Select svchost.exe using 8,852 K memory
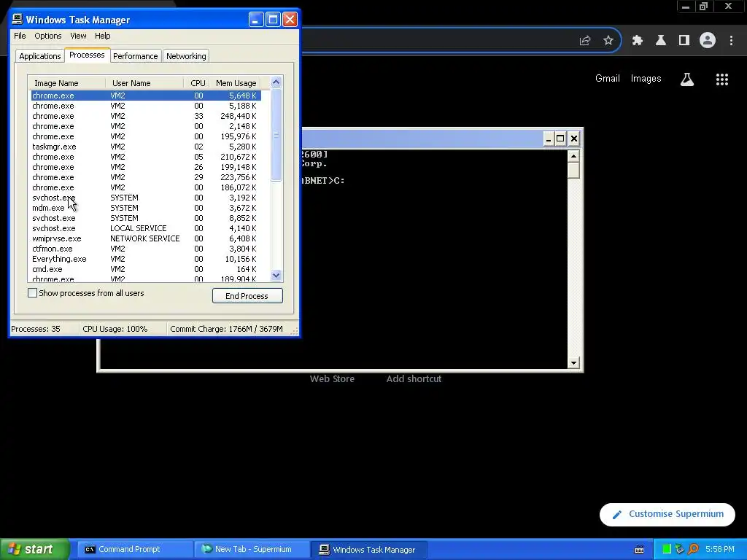Image resolution: width=747 pixels, height=560 pixels. pos(146,218)
